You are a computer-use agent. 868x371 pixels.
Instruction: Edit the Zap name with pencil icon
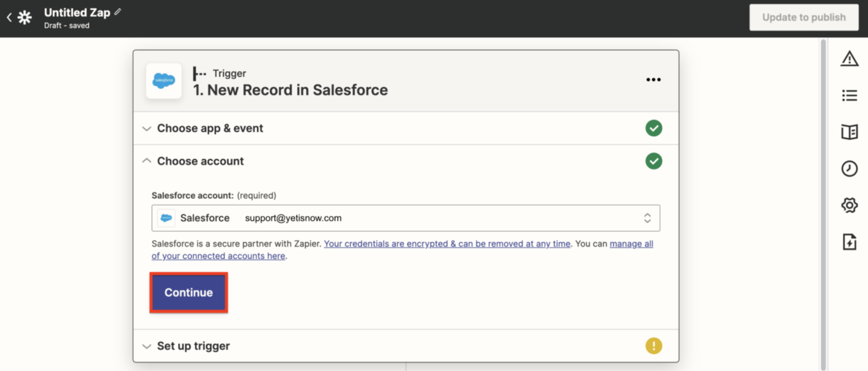[x=118, y=12]
